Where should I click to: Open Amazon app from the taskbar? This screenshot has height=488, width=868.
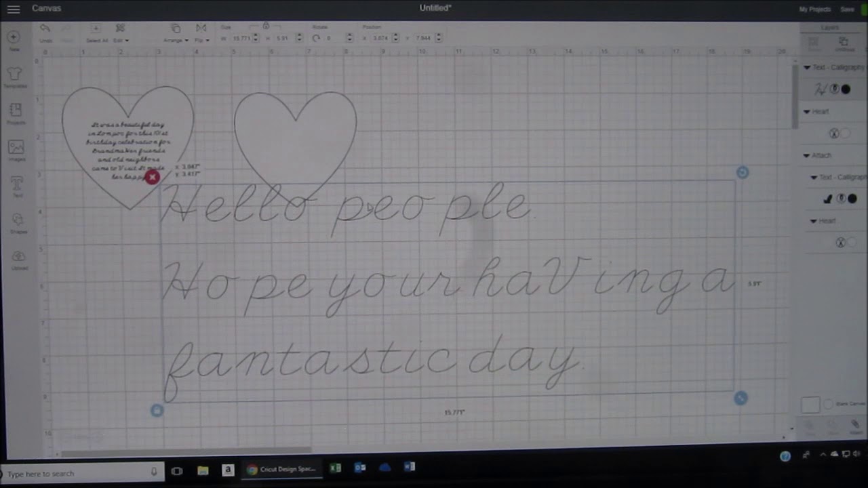(228, 470)
